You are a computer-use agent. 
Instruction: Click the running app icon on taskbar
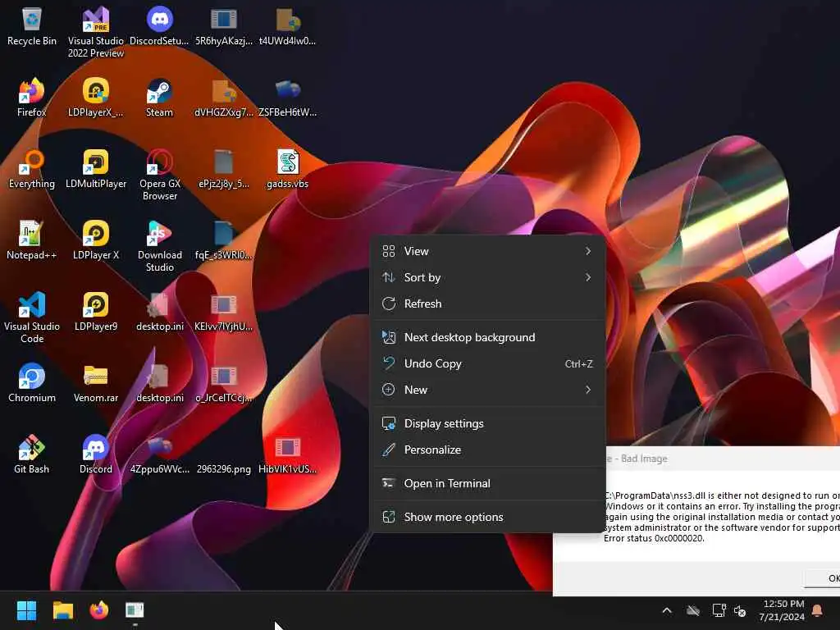(x=135, y=610)
